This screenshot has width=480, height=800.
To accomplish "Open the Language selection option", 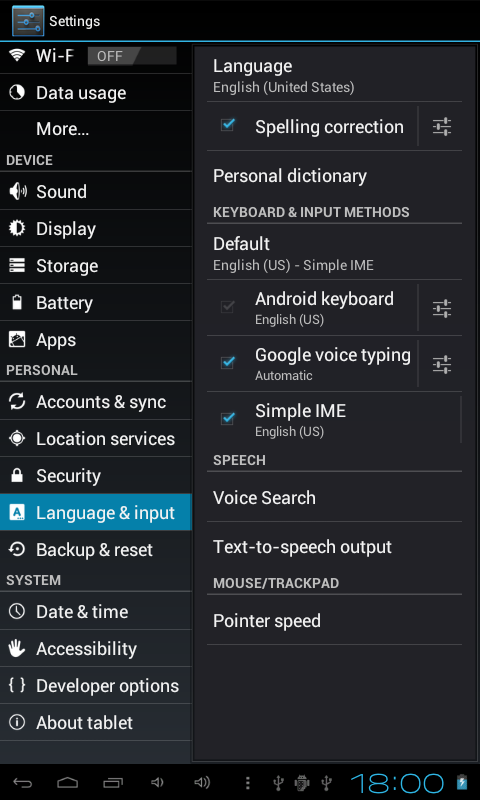I will pyautogui.click(x=334, y=76).
